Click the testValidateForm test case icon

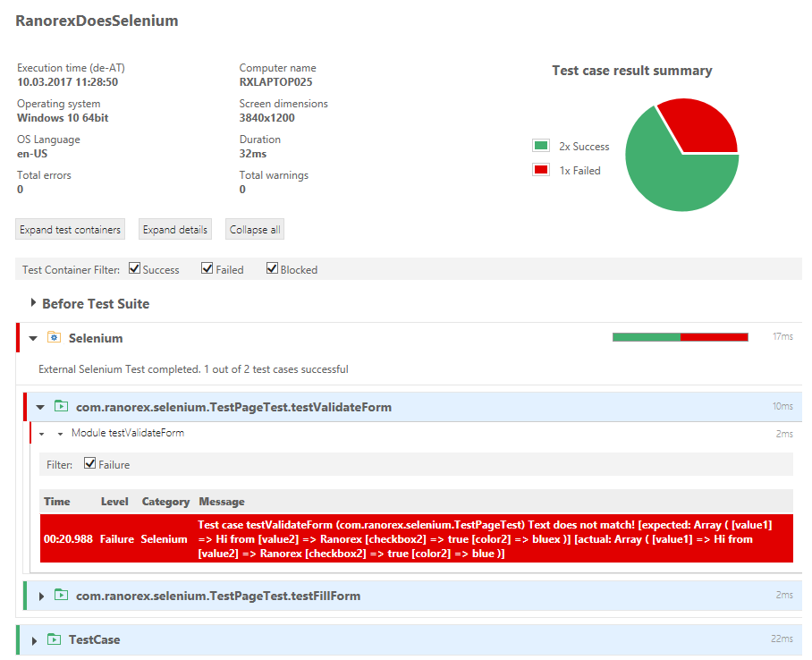[x=61, y=406]
